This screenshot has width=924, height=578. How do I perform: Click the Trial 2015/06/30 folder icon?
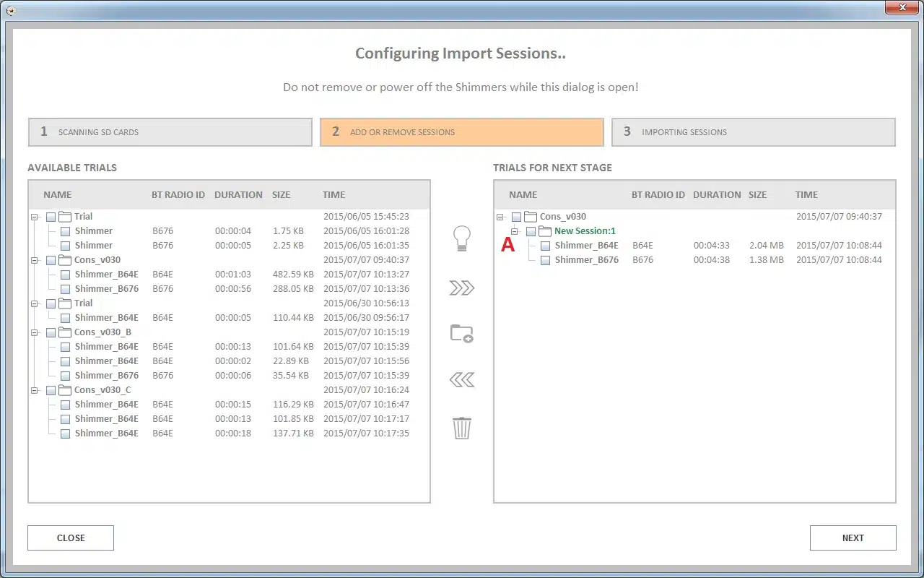point(65,303)
